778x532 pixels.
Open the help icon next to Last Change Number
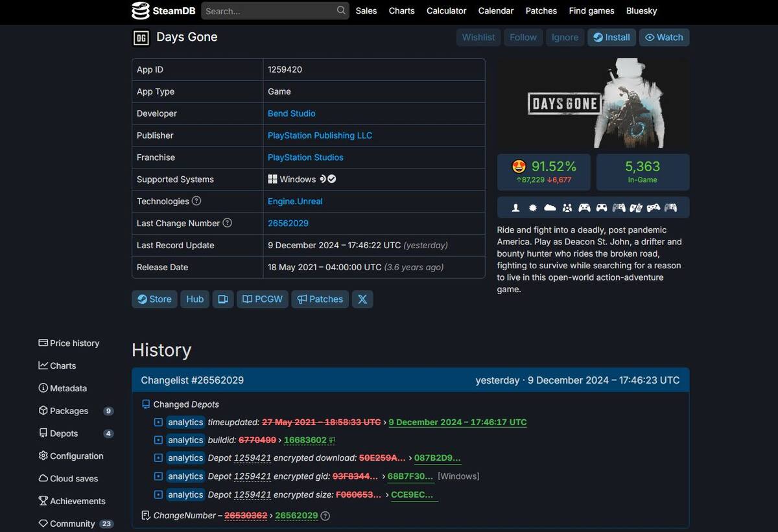point(228,223)
